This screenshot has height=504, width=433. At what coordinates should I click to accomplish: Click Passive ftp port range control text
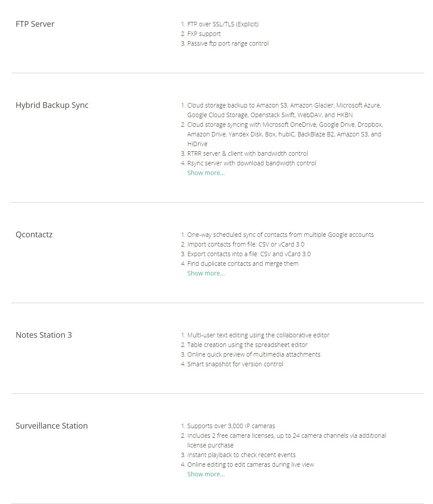(227, 43)
